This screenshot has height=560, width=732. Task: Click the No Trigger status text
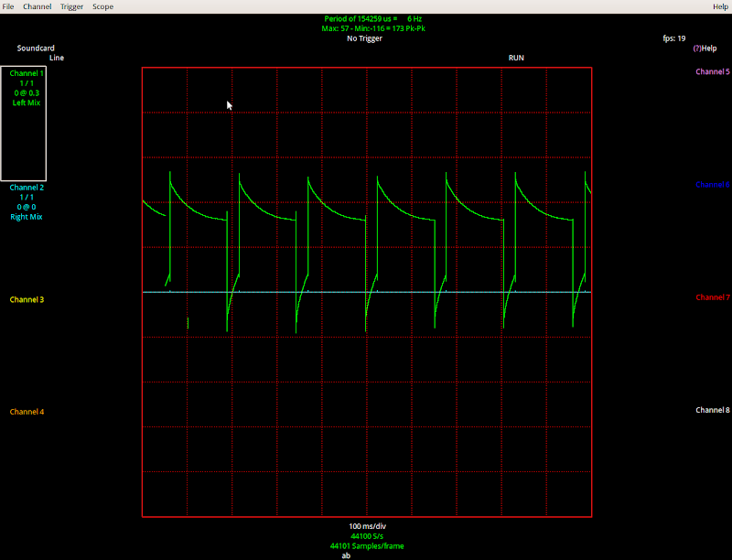tap(364, 38)
